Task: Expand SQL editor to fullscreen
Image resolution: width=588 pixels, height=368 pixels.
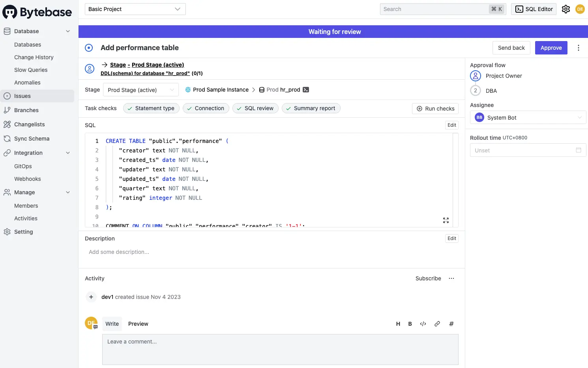Action: pos(446,220)
